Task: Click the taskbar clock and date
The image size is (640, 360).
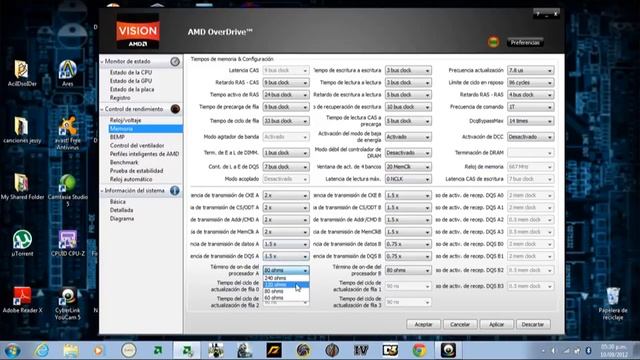Action: tap(614, 351)
